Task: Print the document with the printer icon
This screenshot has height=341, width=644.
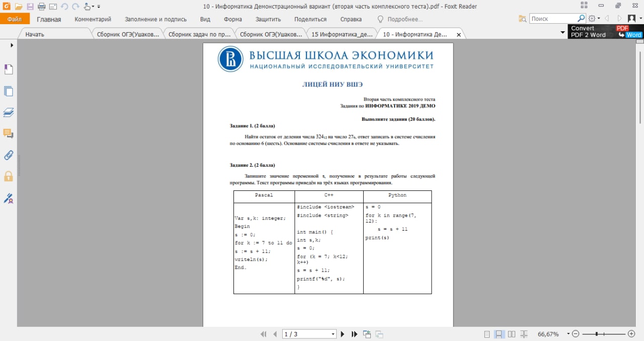Action: tap(41, 7)
